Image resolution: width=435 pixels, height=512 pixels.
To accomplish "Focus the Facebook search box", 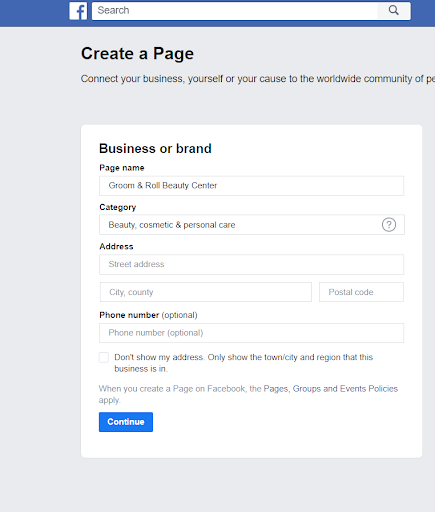I will pyautogui.click(x=235, y=11).
